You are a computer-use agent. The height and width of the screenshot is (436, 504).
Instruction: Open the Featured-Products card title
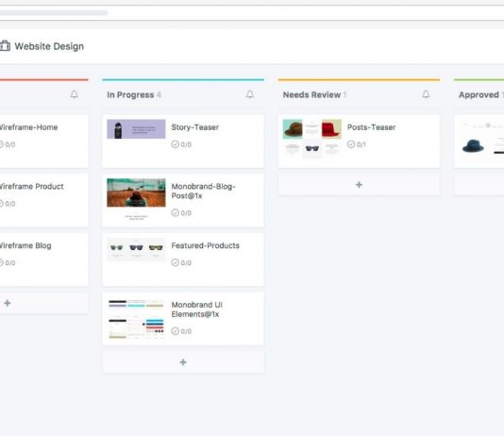[206, 245]
